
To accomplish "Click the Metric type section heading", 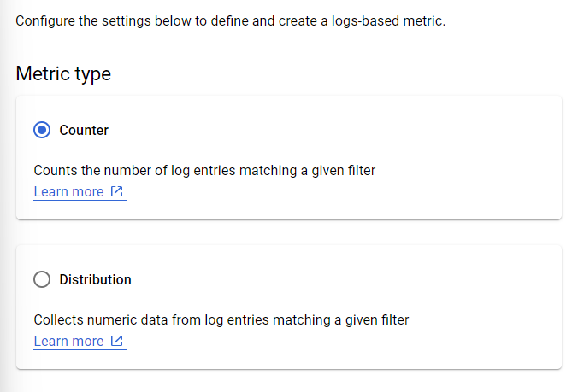I will (x=63, y=74).
